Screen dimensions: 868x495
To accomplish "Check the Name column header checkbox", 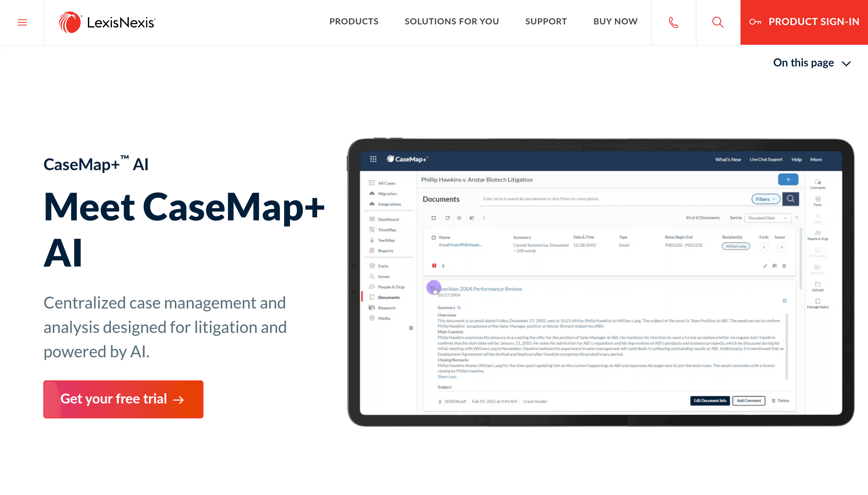I will click(x=433, y=238).
